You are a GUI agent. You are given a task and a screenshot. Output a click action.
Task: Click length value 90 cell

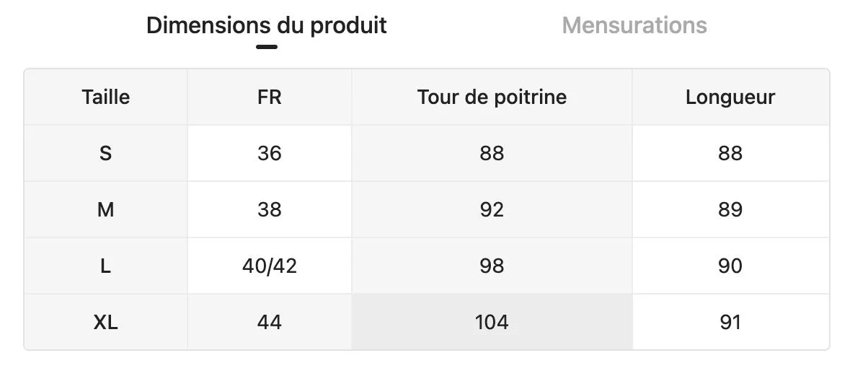[x=730, y=266]
